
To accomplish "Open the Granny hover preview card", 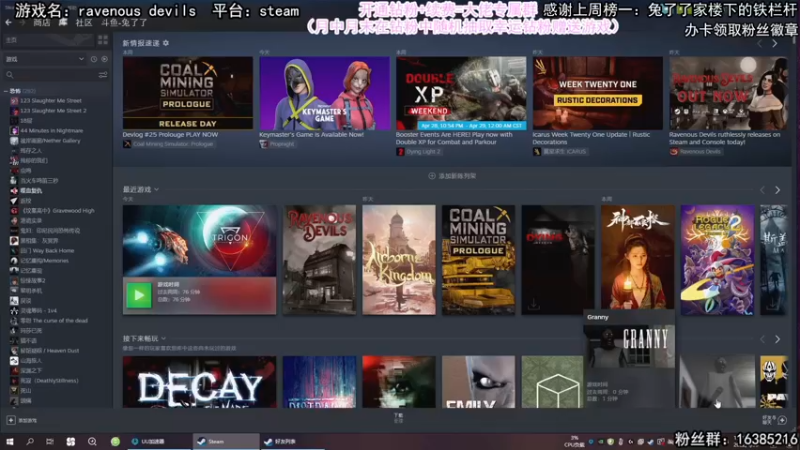I will pyautogui.click(x=629, y=359).
